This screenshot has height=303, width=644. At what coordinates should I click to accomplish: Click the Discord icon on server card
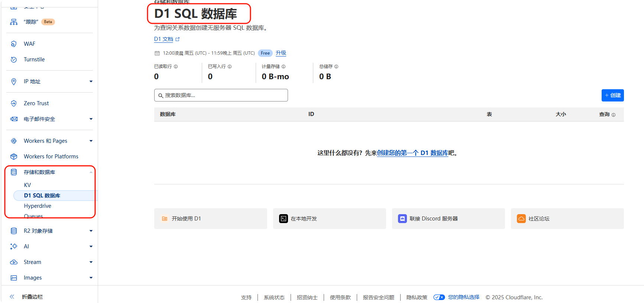click(402, 219)
